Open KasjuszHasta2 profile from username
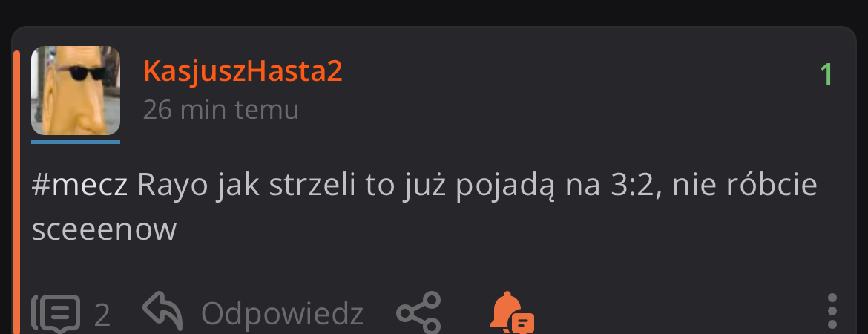 (x=243, y=72)
